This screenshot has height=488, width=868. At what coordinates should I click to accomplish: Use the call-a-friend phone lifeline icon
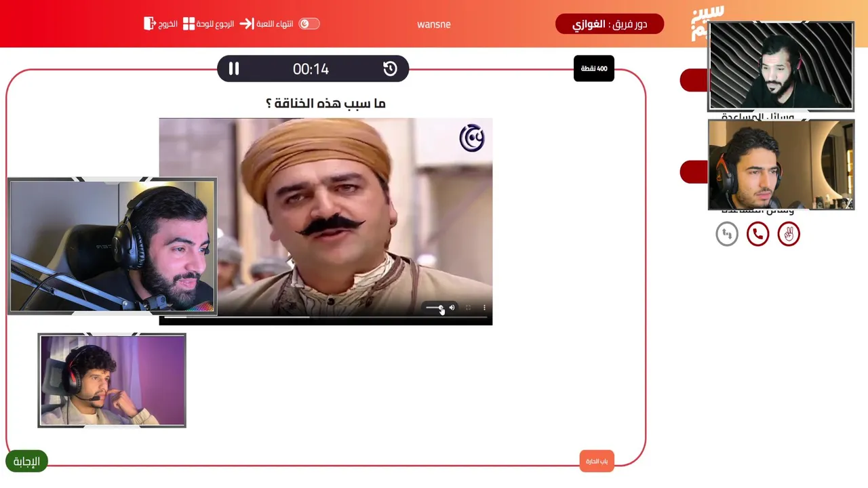[757, 235]
